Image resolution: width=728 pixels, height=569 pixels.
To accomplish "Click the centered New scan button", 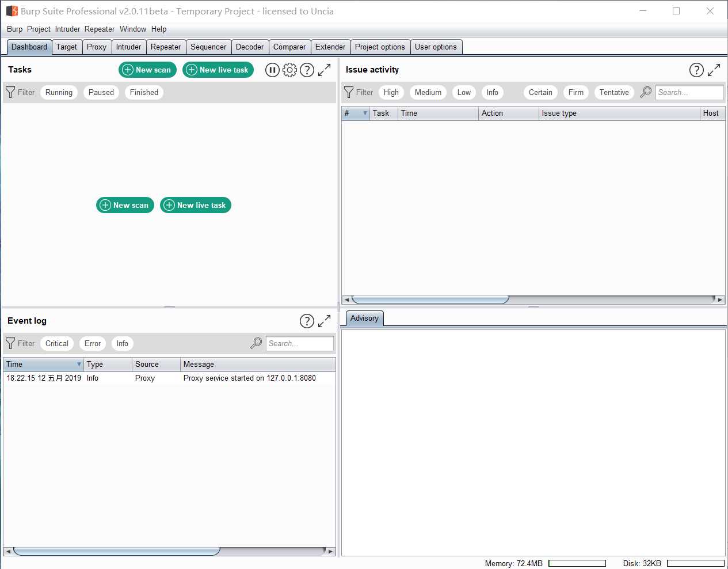I will pyautogui.click(x=125, y=205).
